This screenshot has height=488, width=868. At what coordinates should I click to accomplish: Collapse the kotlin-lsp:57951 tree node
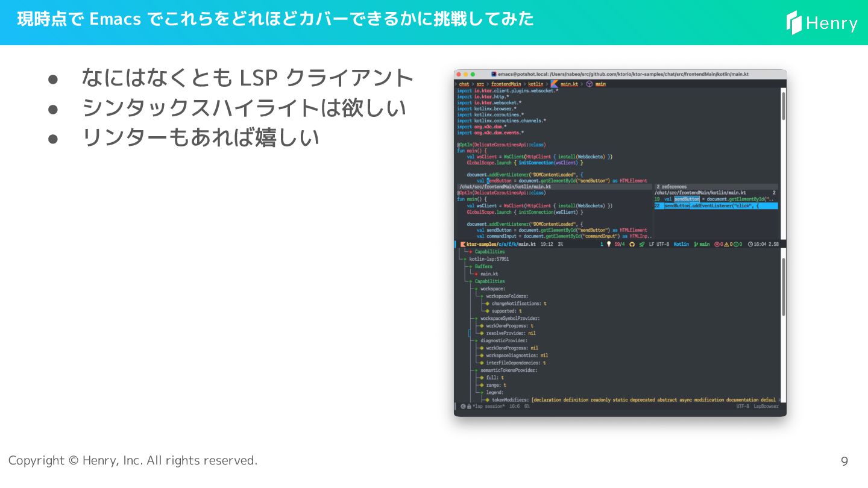(465, 259)
